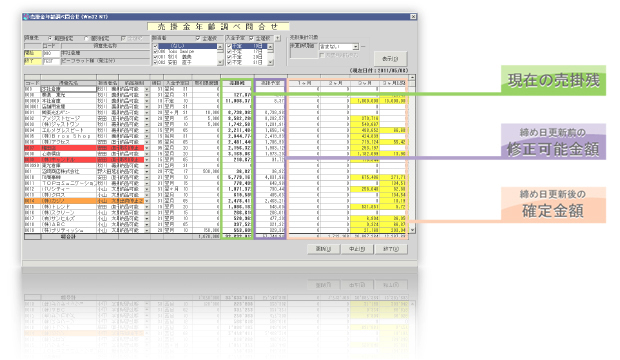Click the down arrow of the 入金予定 list
The image size is (620, 360).
point(270,63)
